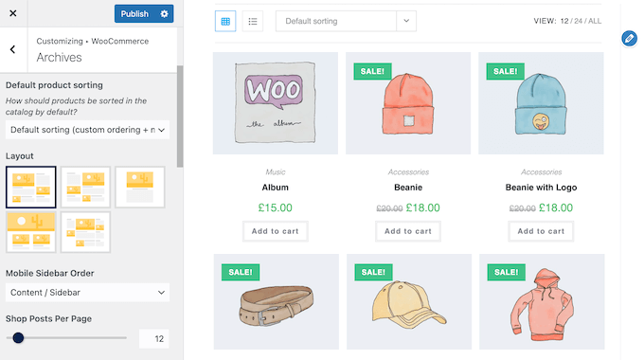View 24 products per page
Viewport: 644px width, 360px height.
pyautogui.click(x=579, y=21)
